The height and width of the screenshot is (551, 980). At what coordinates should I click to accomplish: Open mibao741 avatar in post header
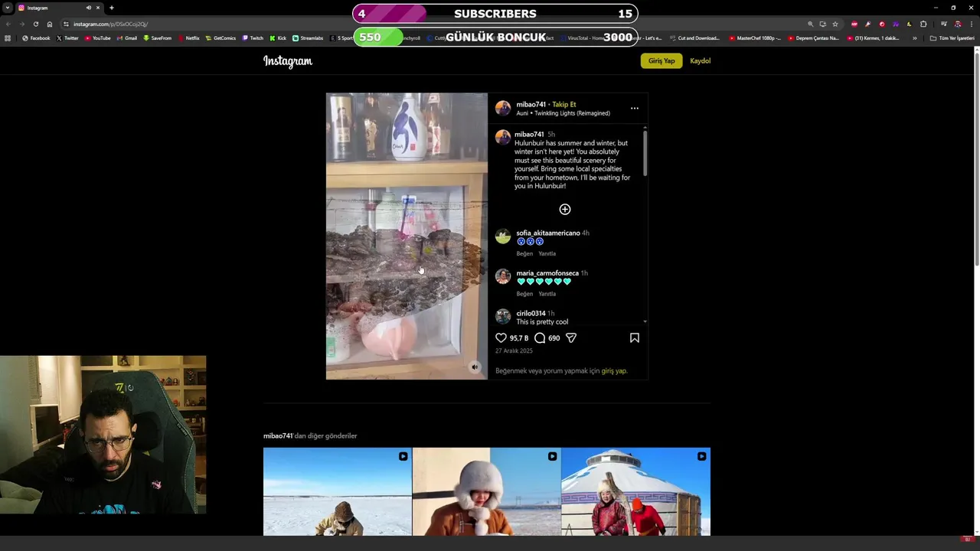[x=503, y=108]
